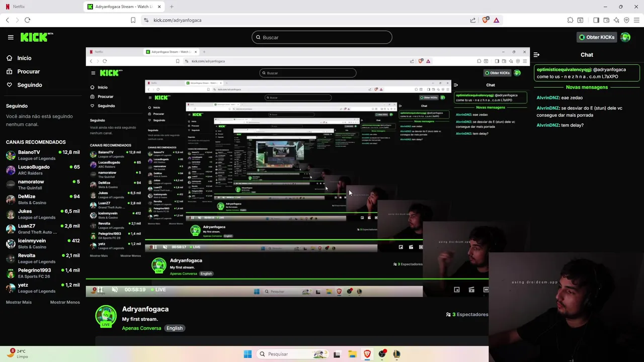The width and height of the screenshot is (644, 362).
Task: Open LuanZ7 recommended channel
Action: 43,229
